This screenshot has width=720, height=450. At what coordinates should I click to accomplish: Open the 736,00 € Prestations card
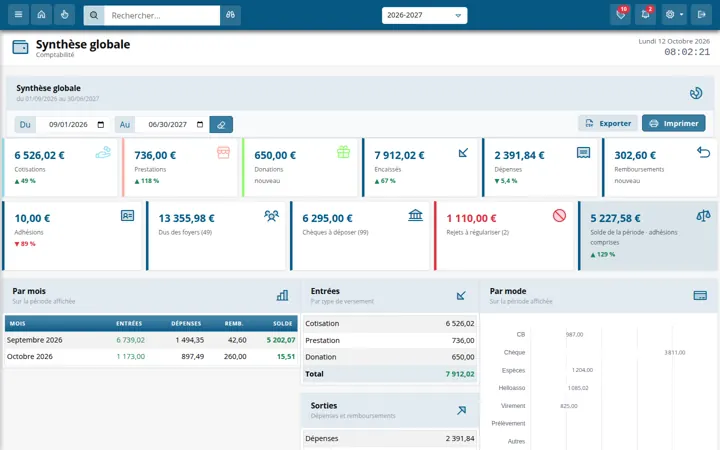[180, 168]
